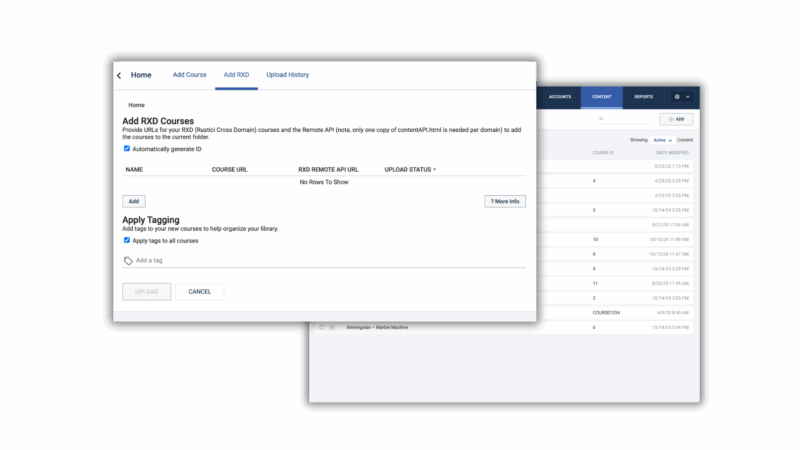This screenshot has height=450, width=800.
Task: Open the Upload History tab
Action: [287, 75]
